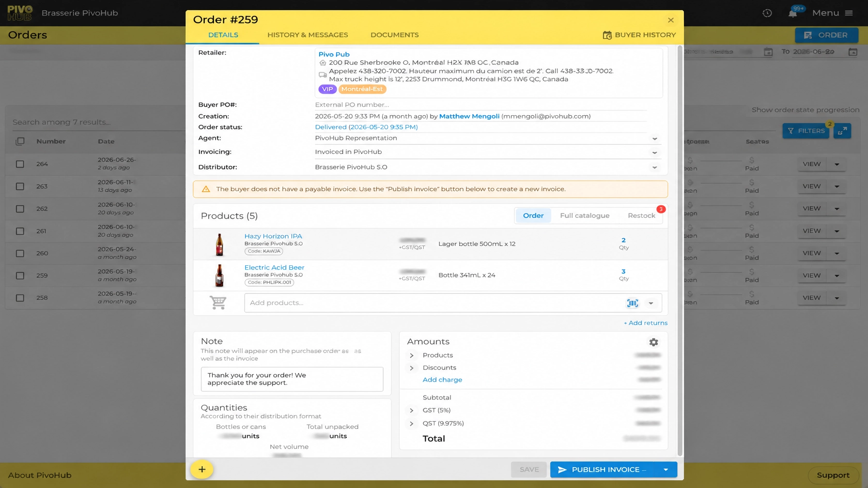Check the box for order 261
The height and width of the screenshot is (488, 868).
20,231
